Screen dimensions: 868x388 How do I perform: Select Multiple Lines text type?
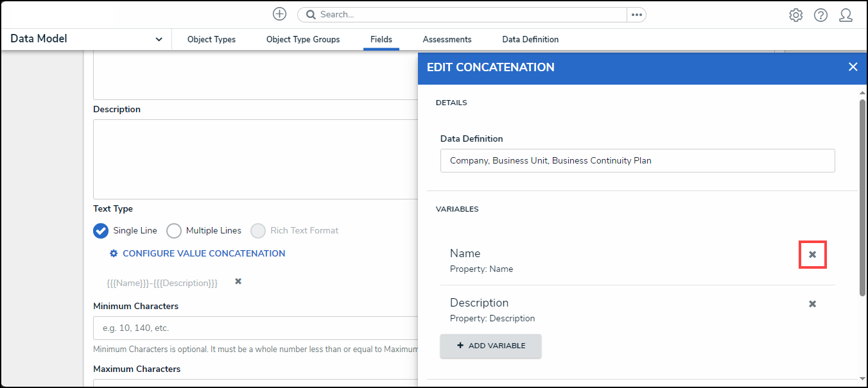(x=174, y=231)
